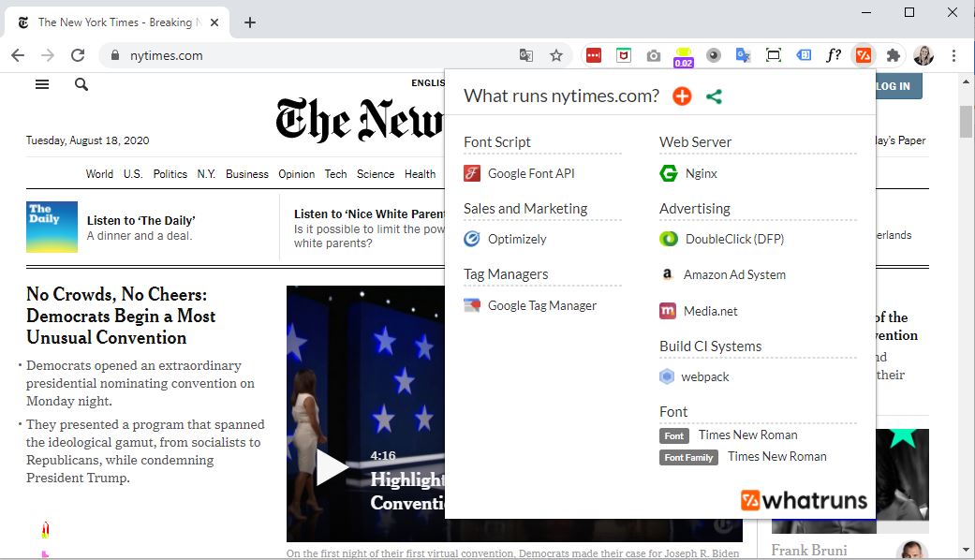Close The New York Times tab
This screenshot has width=975, height=560.
(214, 22)
